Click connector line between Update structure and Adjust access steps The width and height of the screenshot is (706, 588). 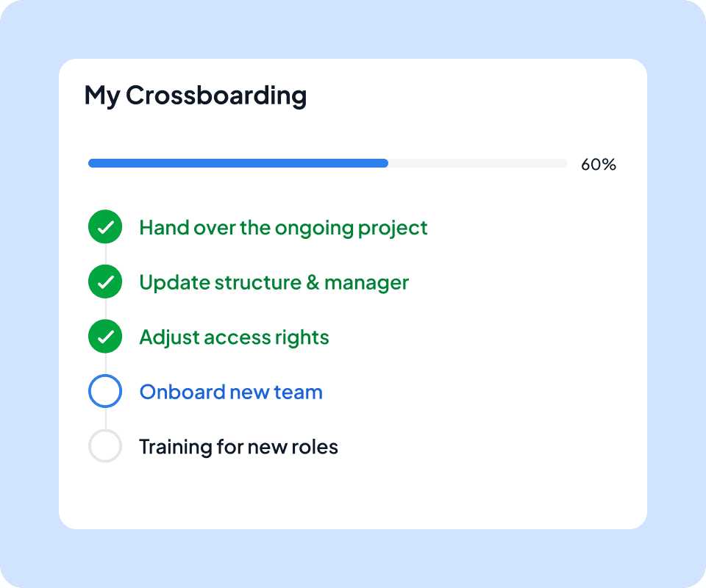click(105, 309)
